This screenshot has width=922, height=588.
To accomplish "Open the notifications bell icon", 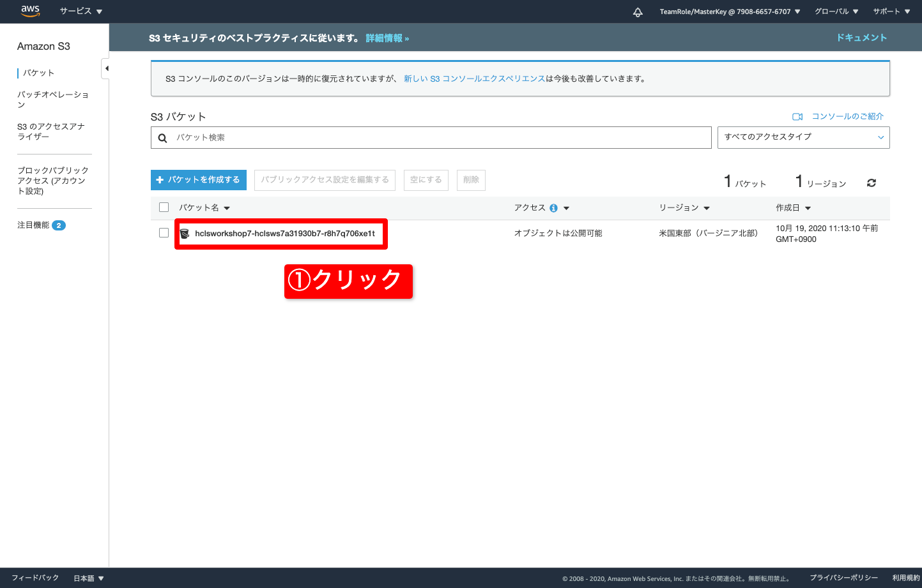I will point(638,11).
